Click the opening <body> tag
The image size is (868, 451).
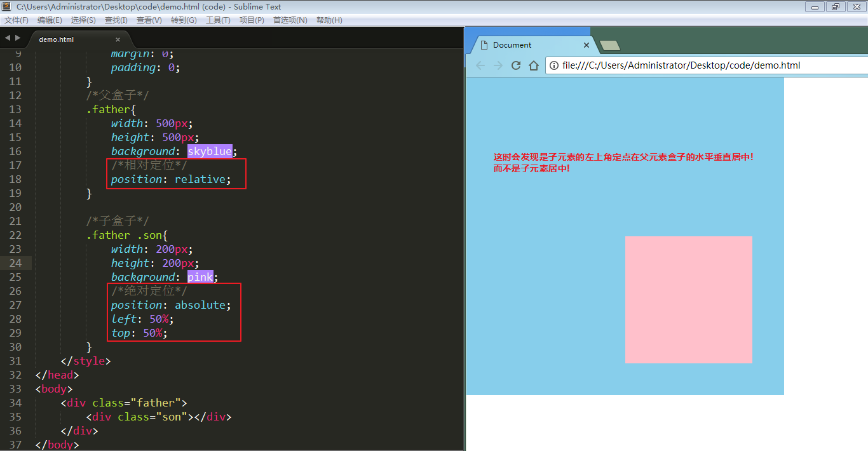[54, 389]
